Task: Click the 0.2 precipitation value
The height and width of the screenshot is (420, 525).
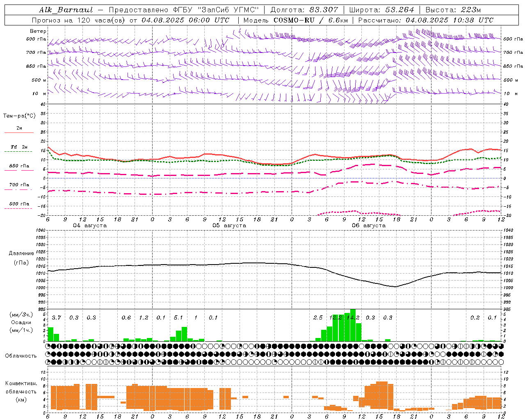Action: [x=475, y=318]
